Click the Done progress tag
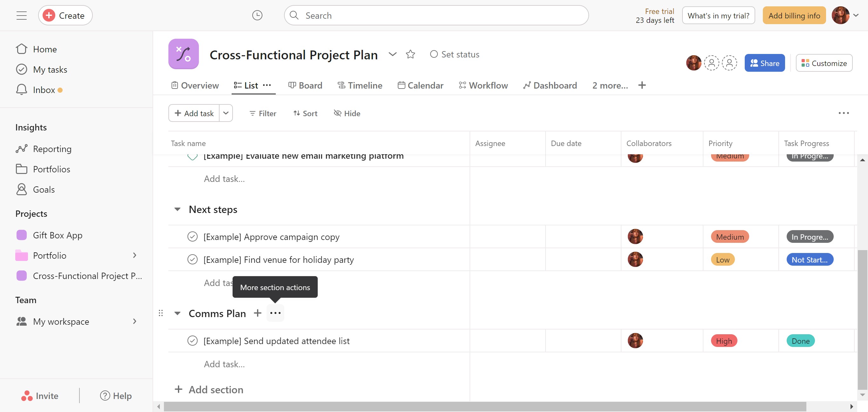 tap(801, 341)
